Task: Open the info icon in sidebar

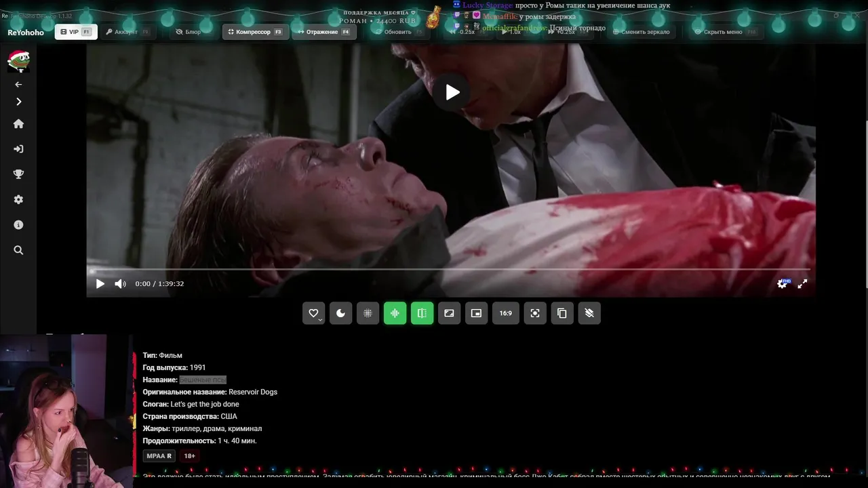Action: click(x=18, y=225)
